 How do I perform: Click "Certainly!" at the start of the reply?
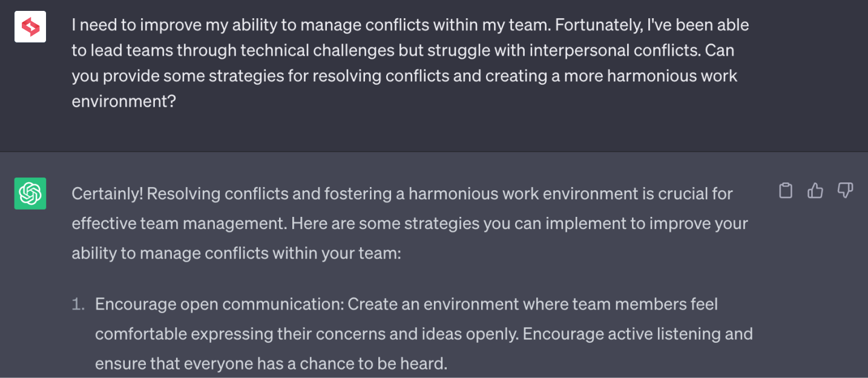(x=107, y=194)
